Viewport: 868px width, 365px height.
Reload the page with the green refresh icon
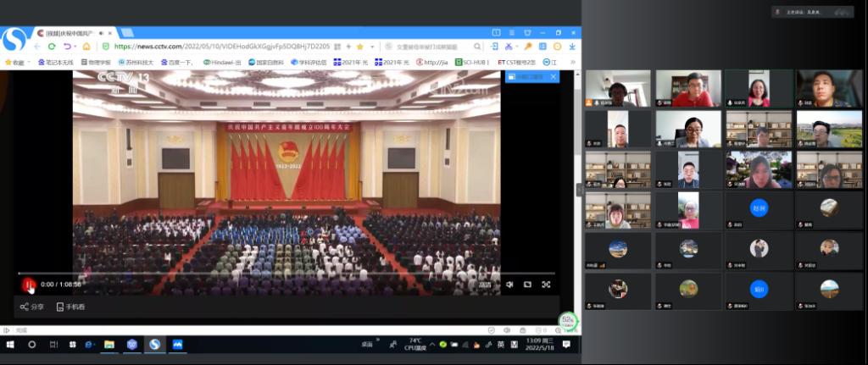pyautogui.click(x=52, y=47)
